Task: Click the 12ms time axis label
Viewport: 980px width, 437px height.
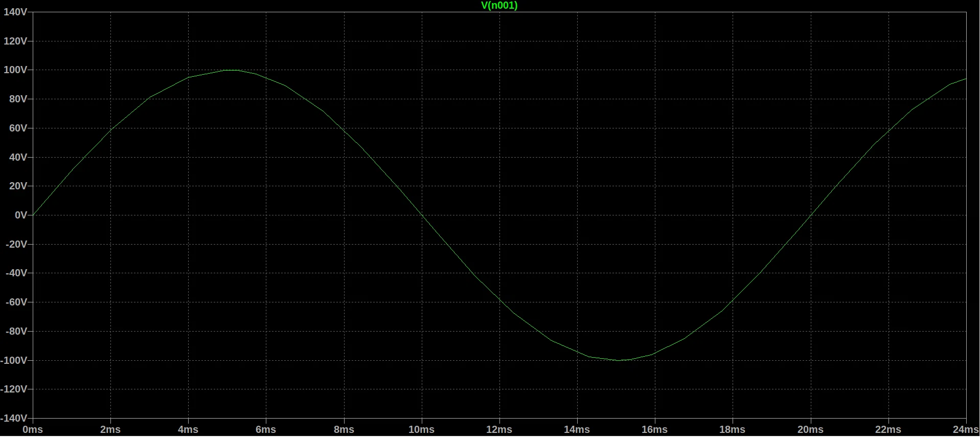Action: point(499,430)
